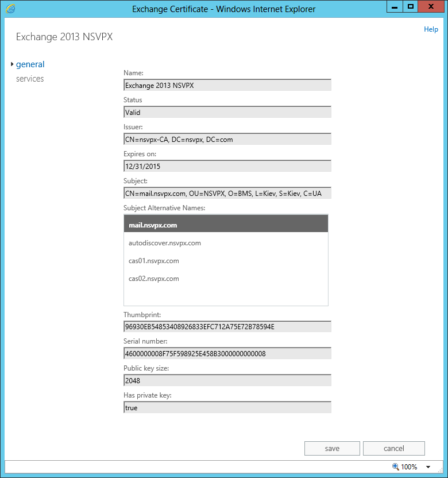Click the save button
Image resolution: width=448 pixels, height=478 pixels.
click(x=332, y=448)
